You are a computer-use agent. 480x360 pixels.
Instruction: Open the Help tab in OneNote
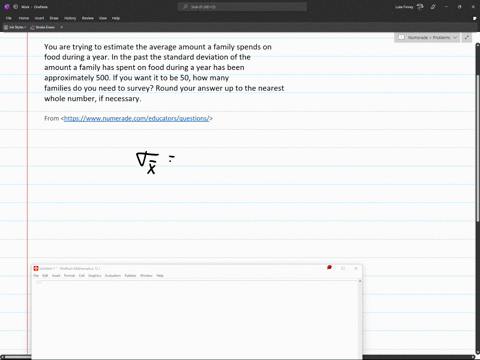[116, 18]
